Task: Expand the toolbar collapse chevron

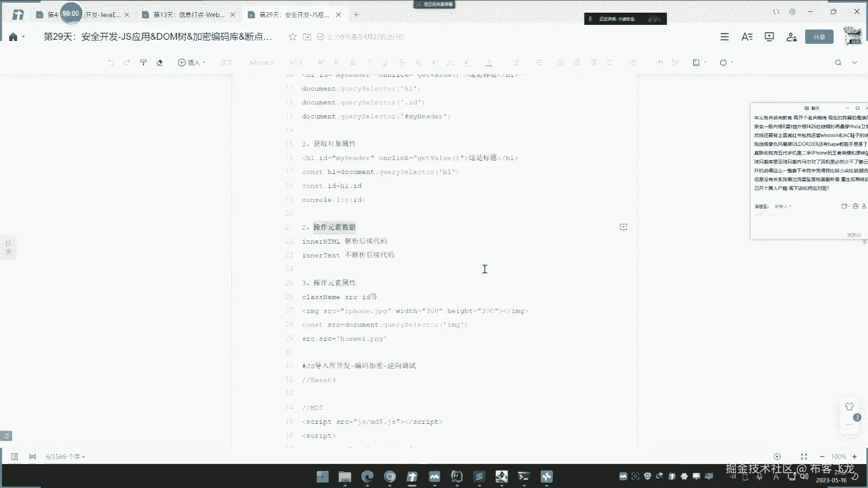Action: pos(854,62)
